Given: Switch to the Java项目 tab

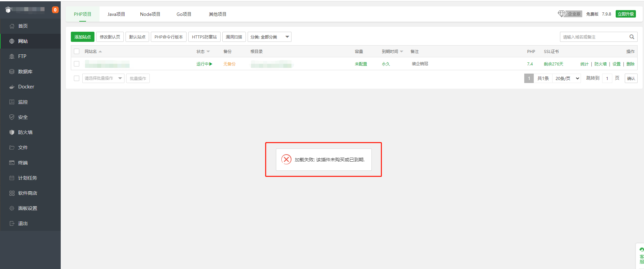Looking at the screenshot, I should pos(116,14).
